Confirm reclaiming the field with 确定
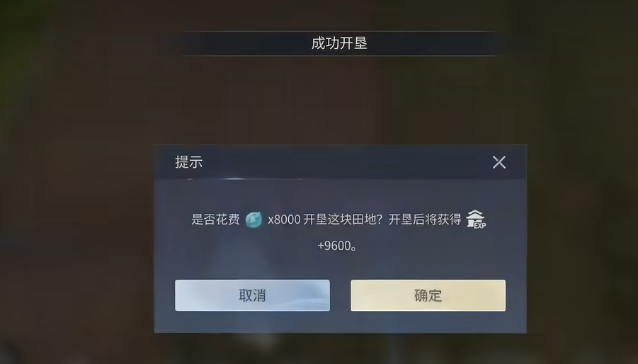638x364 pixels. pos(428,295)
